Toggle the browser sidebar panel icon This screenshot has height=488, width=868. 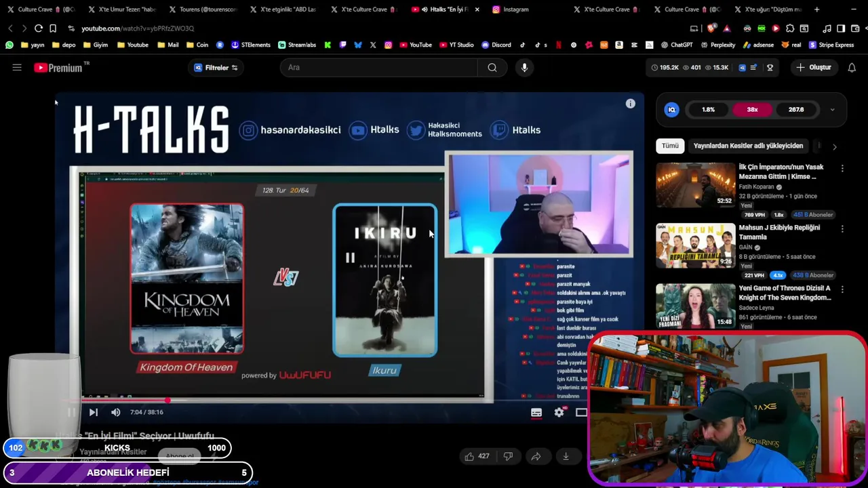click(x=841, y=28)
